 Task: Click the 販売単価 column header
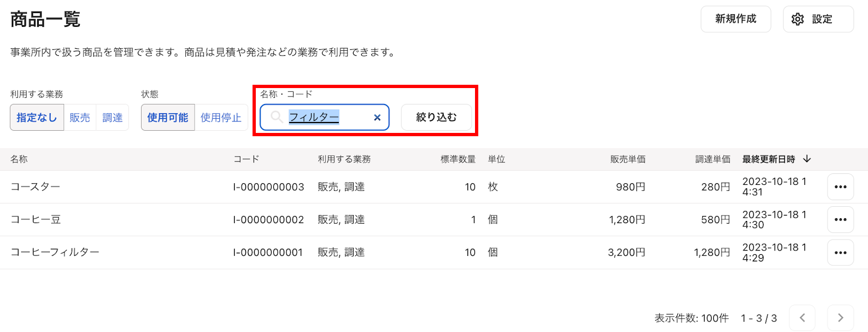[x=628, y=159]
